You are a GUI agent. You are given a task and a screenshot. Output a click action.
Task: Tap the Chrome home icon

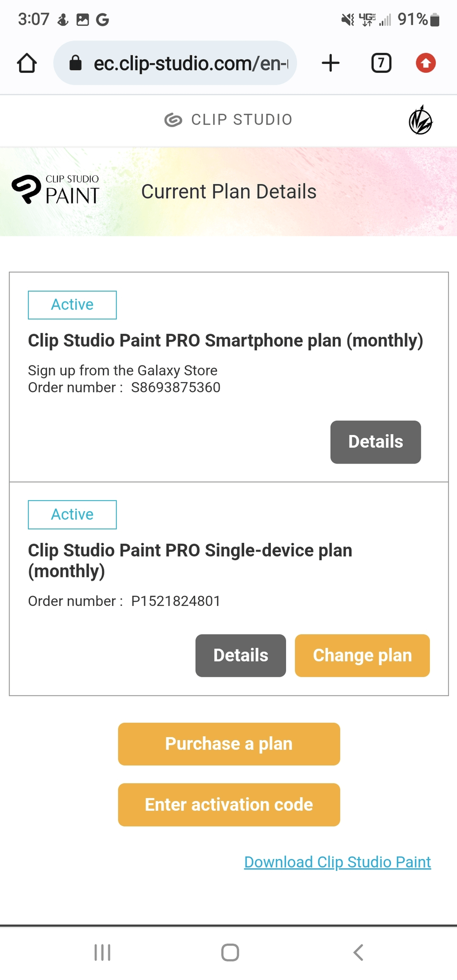pos(27,62)
